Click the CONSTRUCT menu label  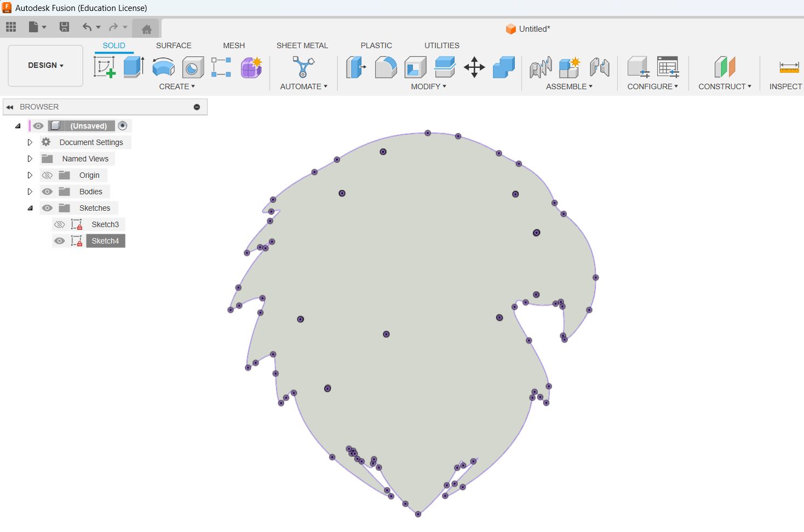(x=724, y=86)
